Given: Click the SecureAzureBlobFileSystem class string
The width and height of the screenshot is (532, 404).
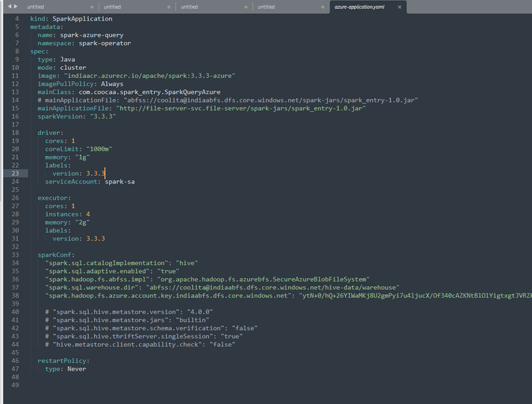Looking at the screenshot, I should (263, 280).
